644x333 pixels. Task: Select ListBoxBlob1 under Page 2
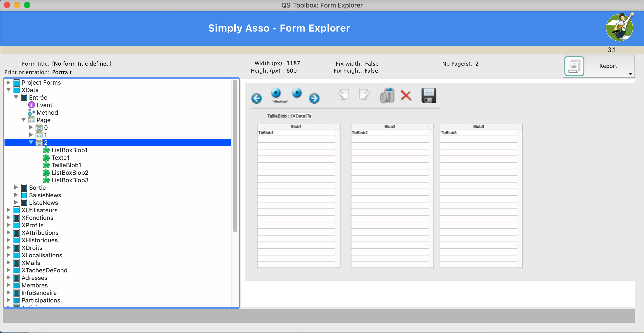(69, 150)
